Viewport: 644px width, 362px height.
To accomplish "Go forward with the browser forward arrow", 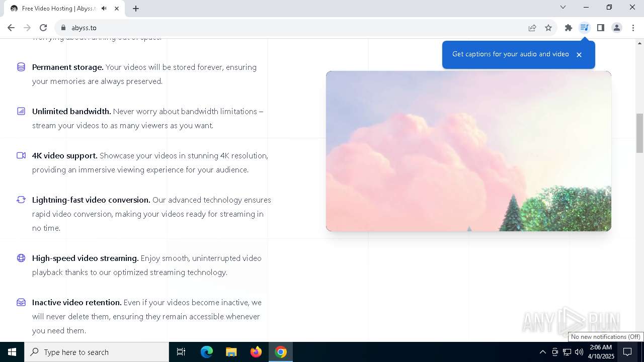I will click(x=27, y=28).
